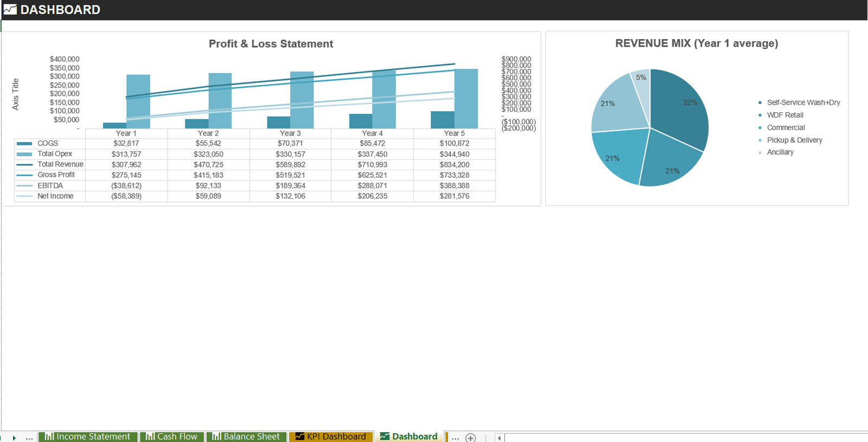Switch to the Cash Flow sheet tab
The height and width of the screenshot is (442, 868).
172,437
